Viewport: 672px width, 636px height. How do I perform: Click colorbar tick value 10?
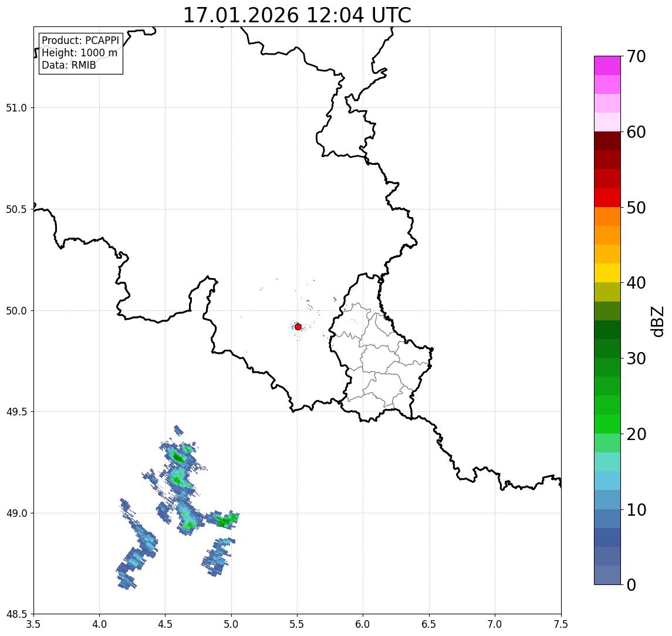[636, 510]
